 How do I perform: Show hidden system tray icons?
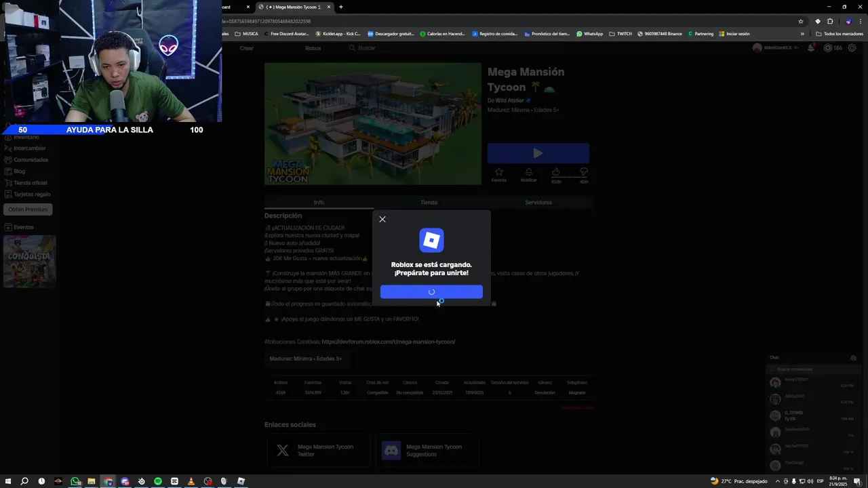click(778, 481)
